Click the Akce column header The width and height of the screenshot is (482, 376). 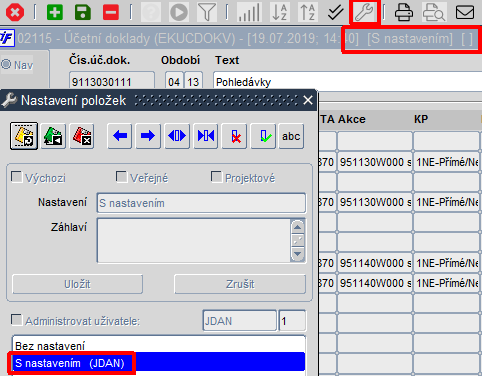click(x=352, y=119)
